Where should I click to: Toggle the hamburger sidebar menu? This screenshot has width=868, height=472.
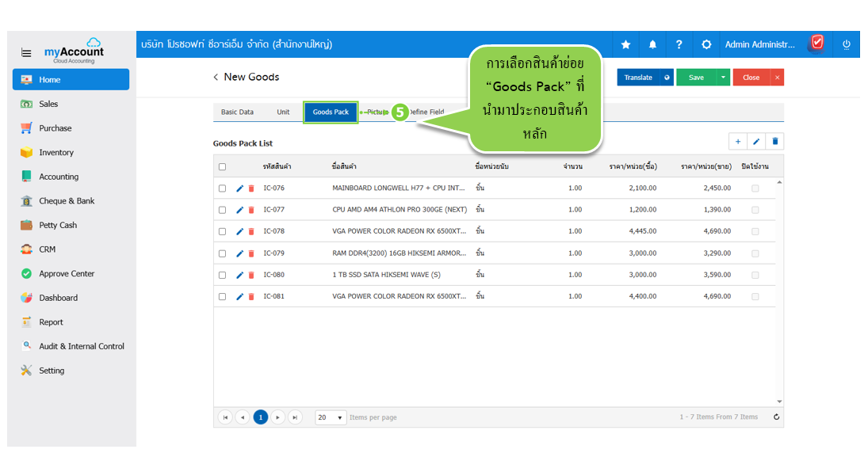pos(26,53)
